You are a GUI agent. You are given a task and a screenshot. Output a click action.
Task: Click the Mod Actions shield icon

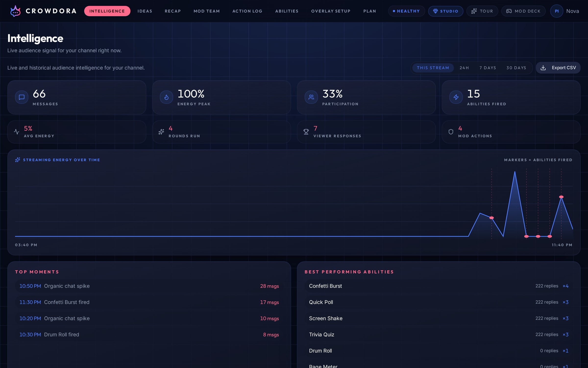[451, 132]
